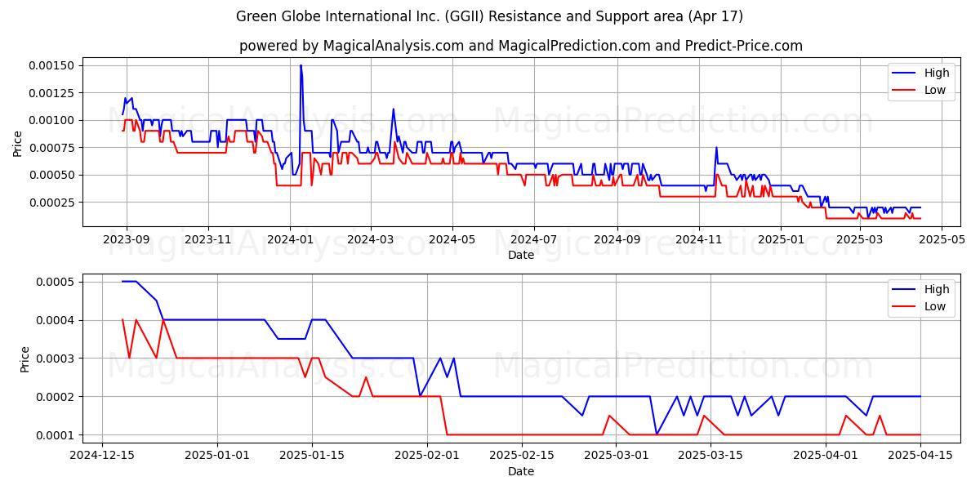Image resolution: width=980 pixels, height=490 pixels.
Task: Click the 2025-01-01 x-axis tick label
Action: (217, 457)
